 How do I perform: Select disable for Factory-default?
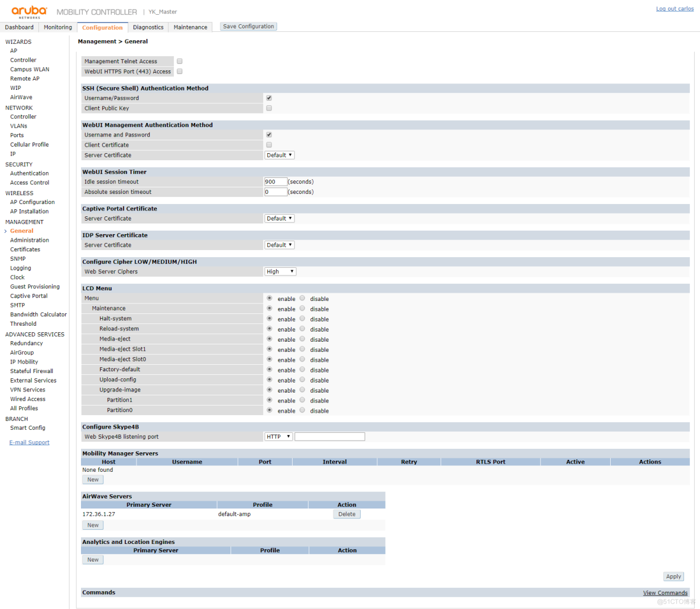coord(302,369)
